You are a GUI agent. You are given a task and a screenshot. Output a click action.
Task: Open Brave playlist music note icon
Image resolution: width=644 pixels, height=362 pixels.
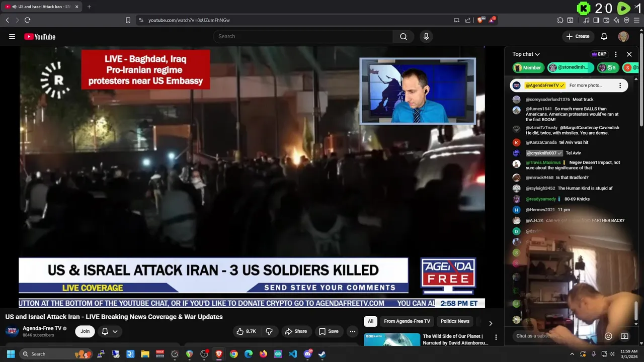click(x=586, y=20)
